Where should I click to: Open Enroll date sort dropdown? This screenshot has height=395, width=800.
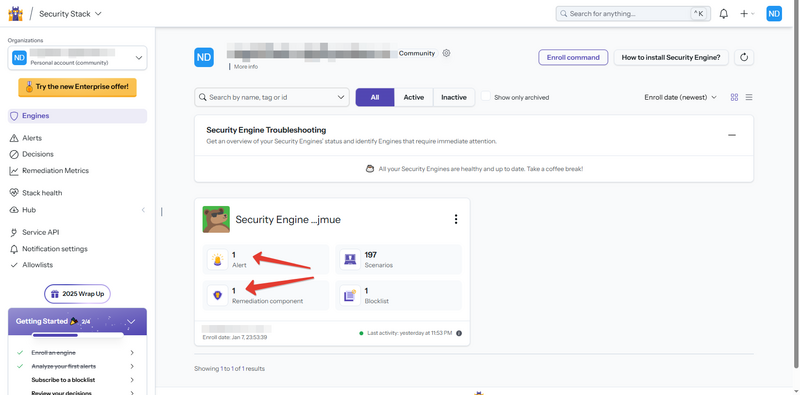pyautogui.click(x=680, y=97)
